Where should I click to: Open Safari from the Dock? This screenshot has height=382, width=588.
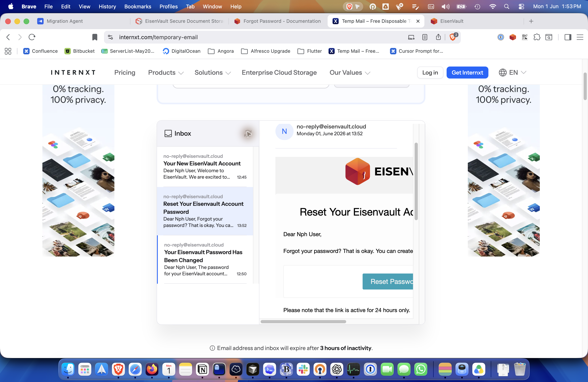tap(135, 369)
